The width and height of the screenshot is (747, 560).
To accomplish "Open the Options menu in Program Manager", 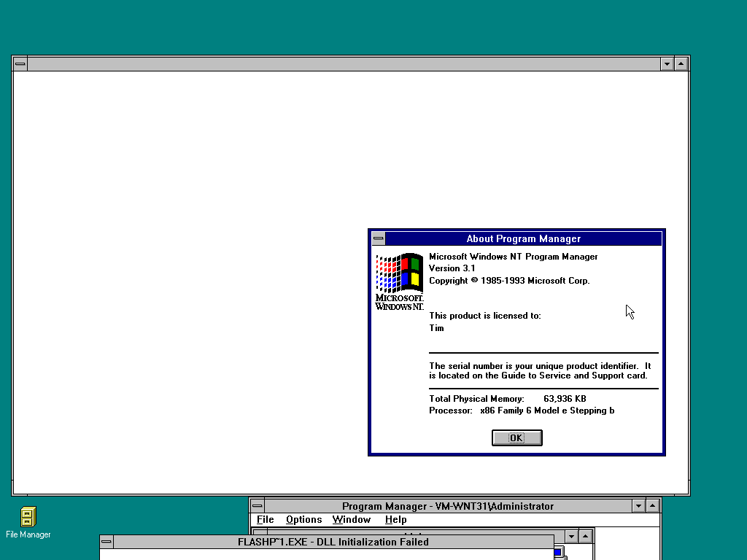I will click(x=304, y=519).
